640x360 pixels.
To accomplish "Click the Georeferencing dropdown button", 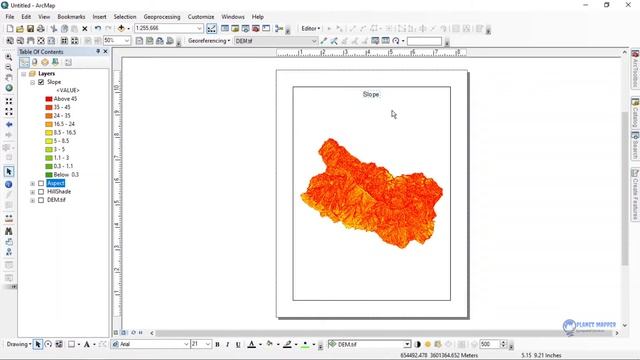I will (x=209, y=41).
